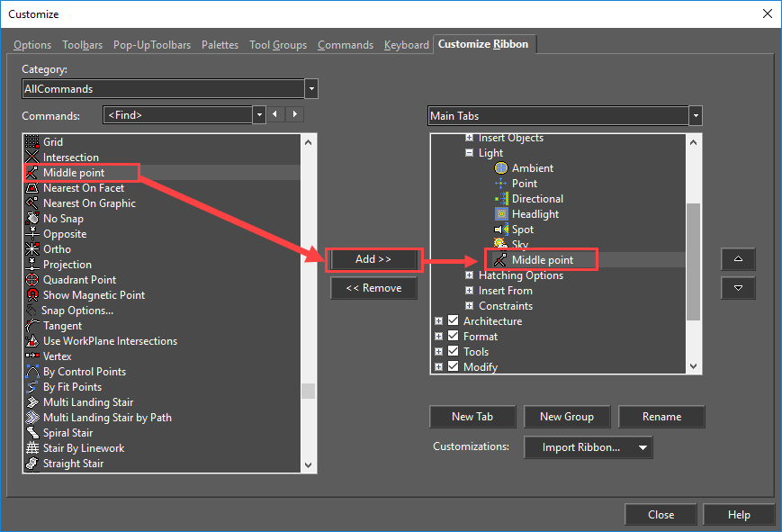Select the Headlight icon in ribbon tree
The height and width of the screenshot is (532, 782).
(x=501, y=214)
